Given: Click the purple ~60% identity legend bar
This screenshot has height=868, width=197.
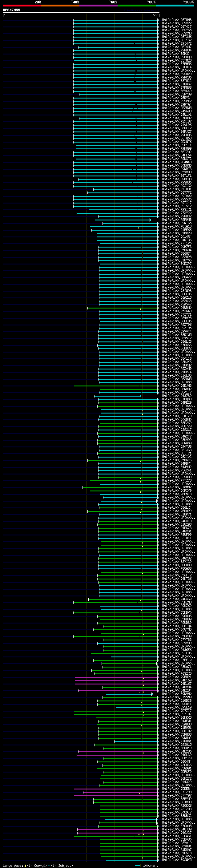Looking at the screenshot, I should (99, 6).
